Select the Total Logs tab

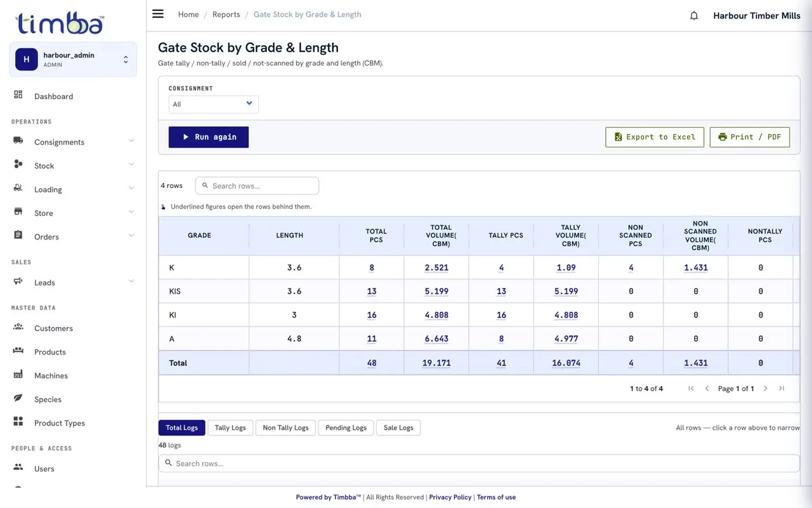(182, 428)
